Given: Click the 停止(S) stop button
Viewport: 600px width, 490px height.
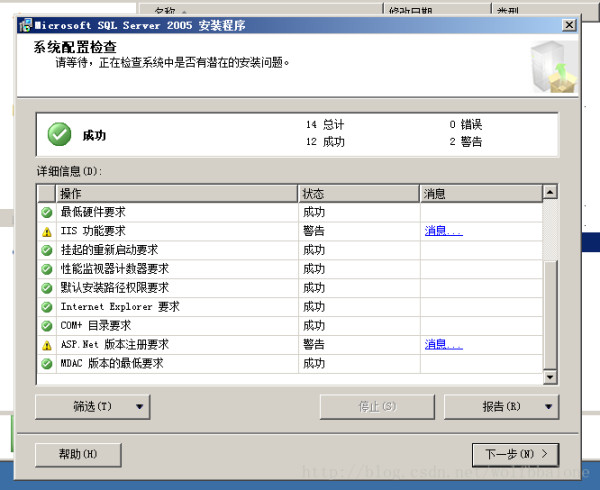Looking at the screenshot, I should pyautogui.click(x=377, y=407).
